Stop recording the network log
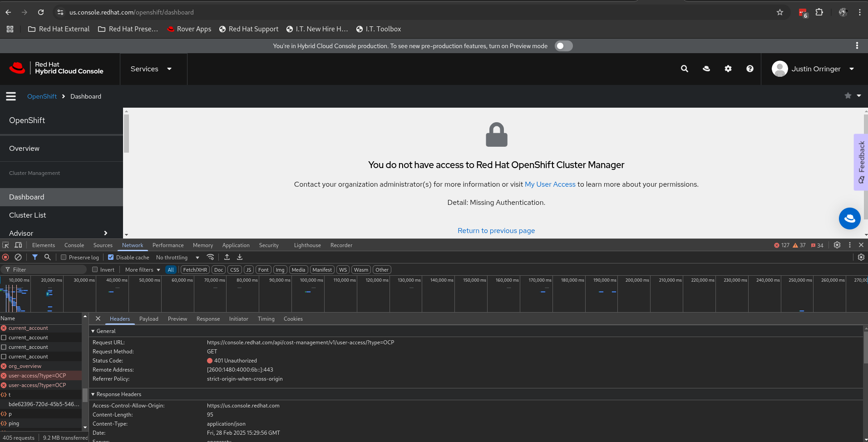 click(x=6, y=257)
